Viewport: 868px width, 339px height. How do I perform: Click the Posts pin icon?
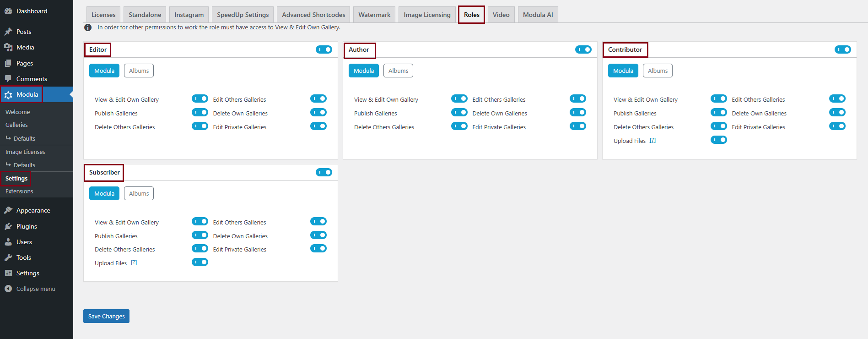pyautogui.click(x=8, y=32)
